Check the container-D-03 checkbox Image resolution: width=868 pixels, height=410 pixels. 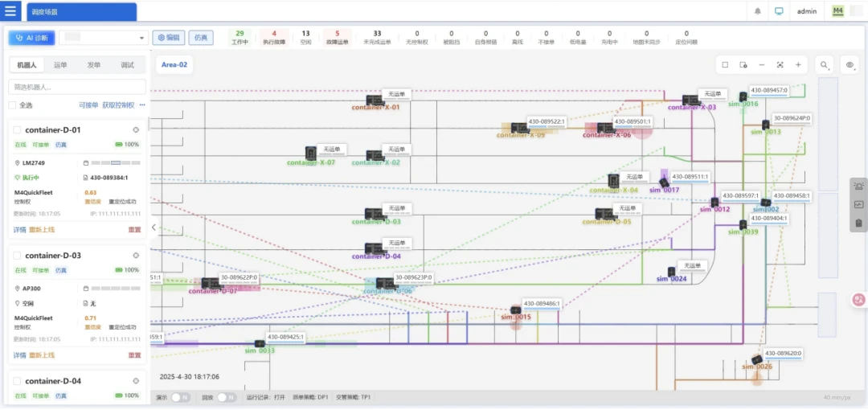coord(17,256)
